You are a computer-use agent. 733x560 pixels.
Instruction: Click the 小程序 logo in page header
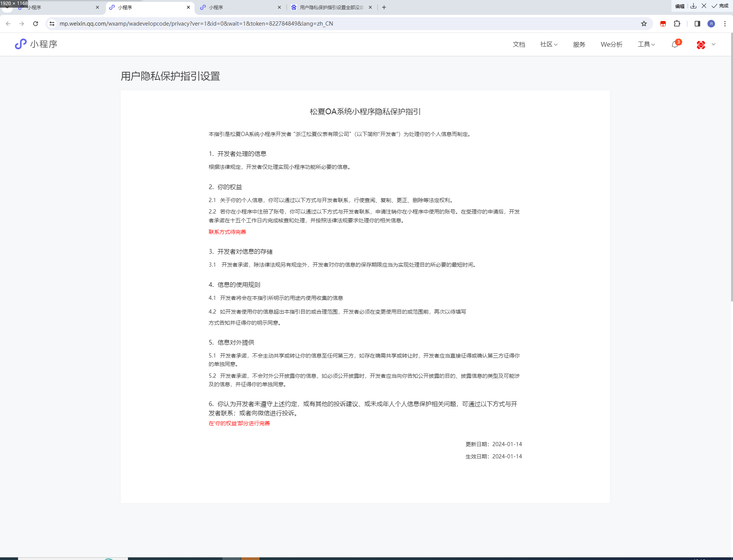[36, 44]
